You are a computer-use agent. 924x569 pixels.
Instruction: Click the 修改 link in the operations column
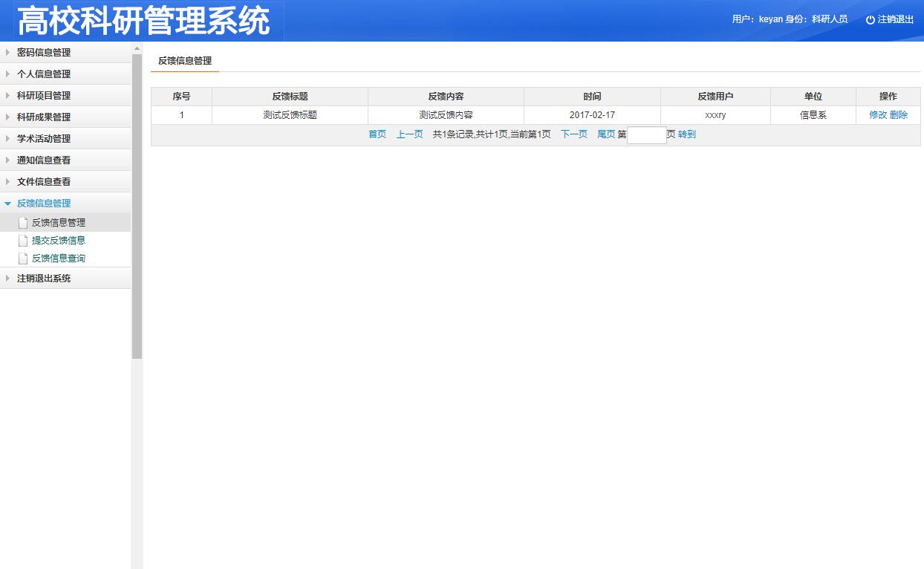[877, 115]
